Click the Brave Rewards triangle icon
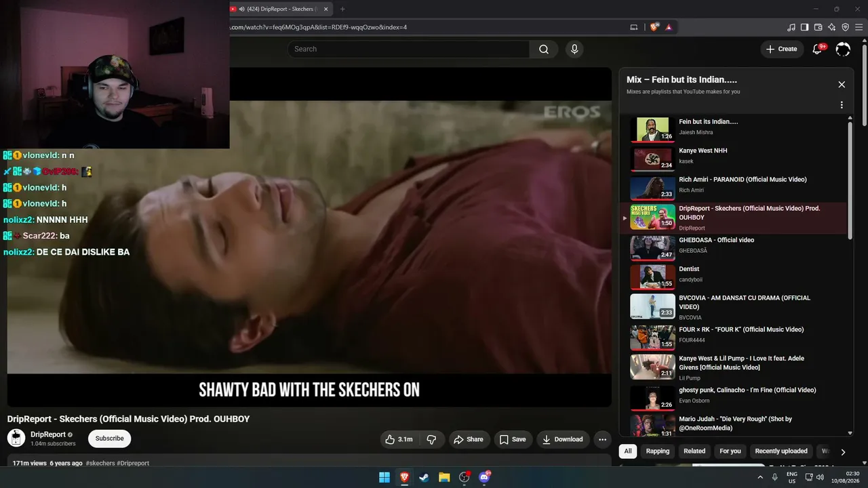This screenshot has width=868, height=488. 669,27
